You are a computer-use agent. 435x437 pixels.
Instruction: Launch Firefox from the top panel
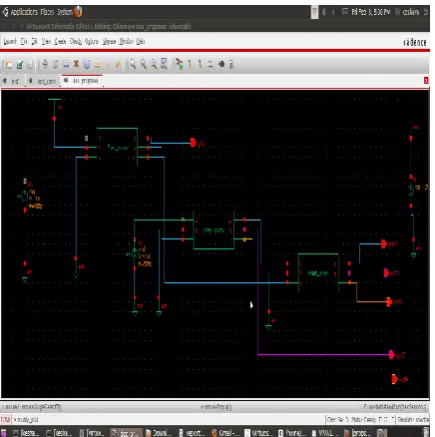(78, 12)
